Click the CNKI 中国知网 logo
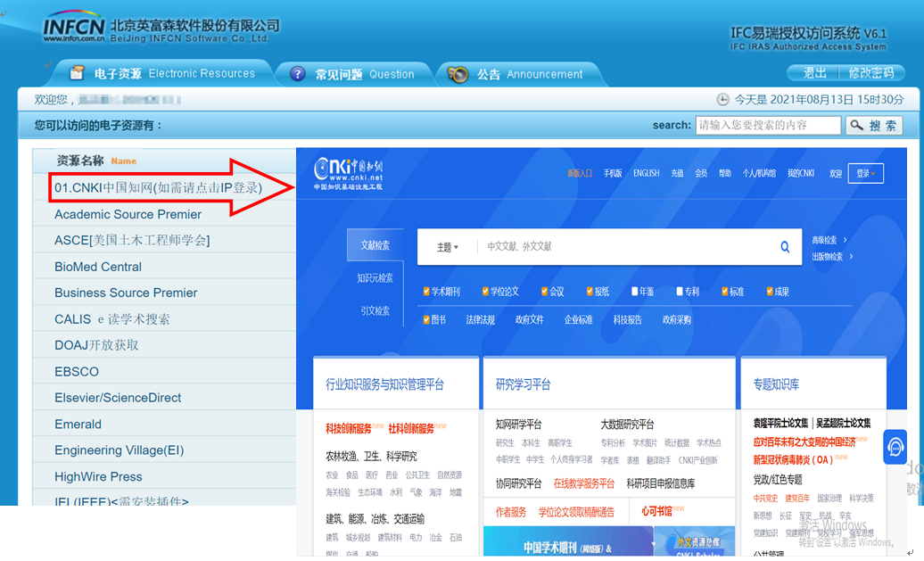Image resolution: width=924 pixels, height=561 pixels. (x=349, y=173)
